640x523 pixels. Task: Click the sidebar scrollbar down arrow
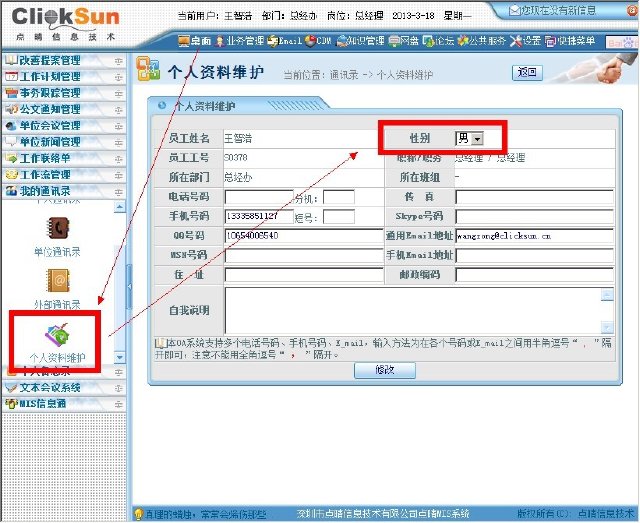coord(120,357)
